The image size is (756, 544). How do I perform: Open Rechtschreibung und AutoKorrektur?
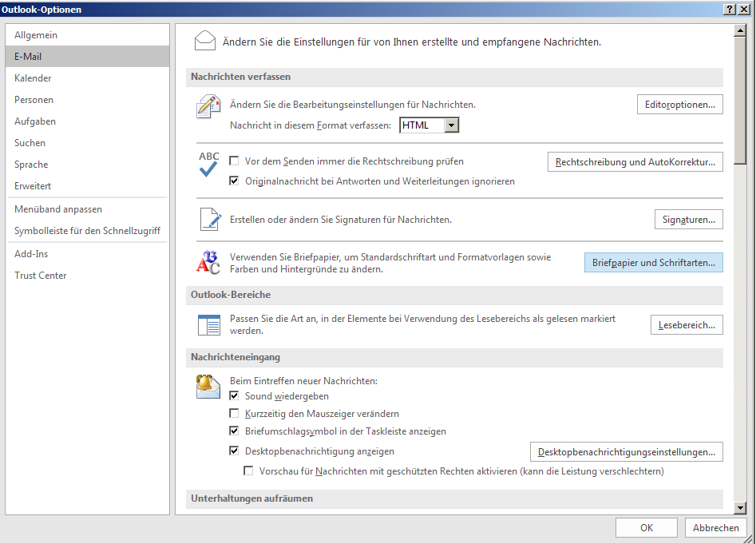(x=635, y=162)
